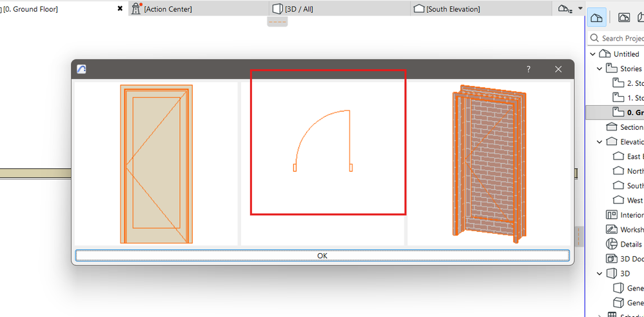
Task: Select the View Map navigator icon
Action: pos(624,17)
